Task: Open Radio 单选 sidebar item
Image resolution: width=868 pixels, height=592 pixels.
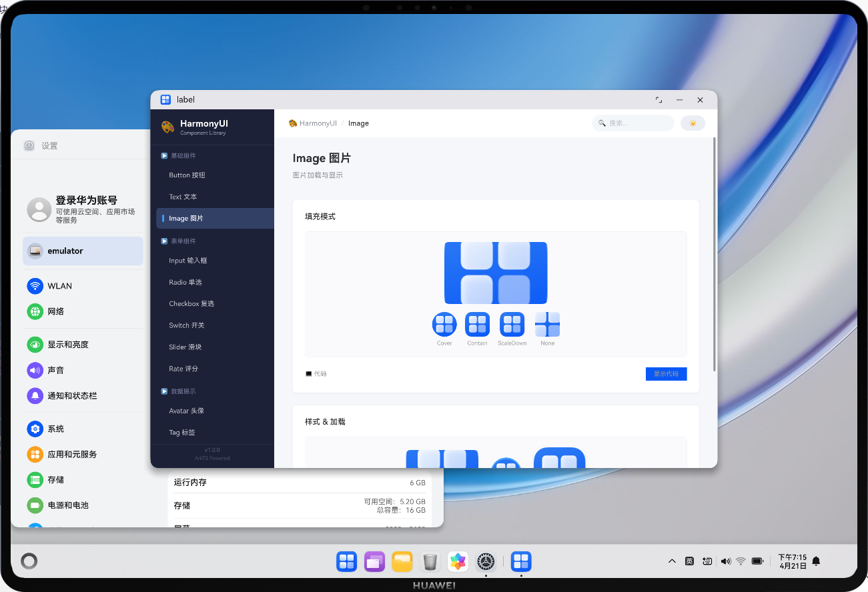Action: tap(215, 282)
